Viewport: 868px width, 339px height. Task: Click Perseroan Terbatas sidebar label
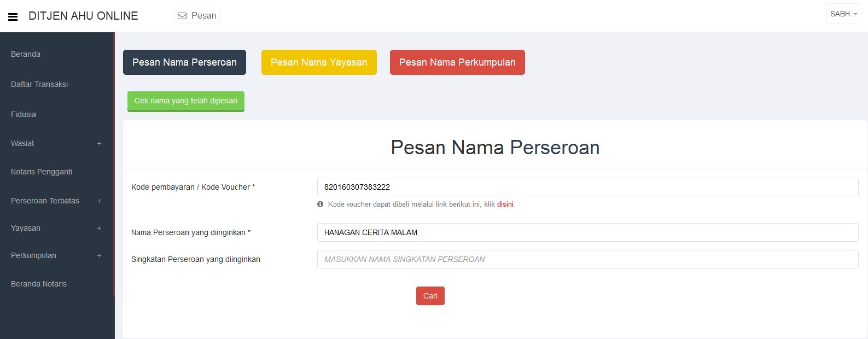(x=45, y=201)
